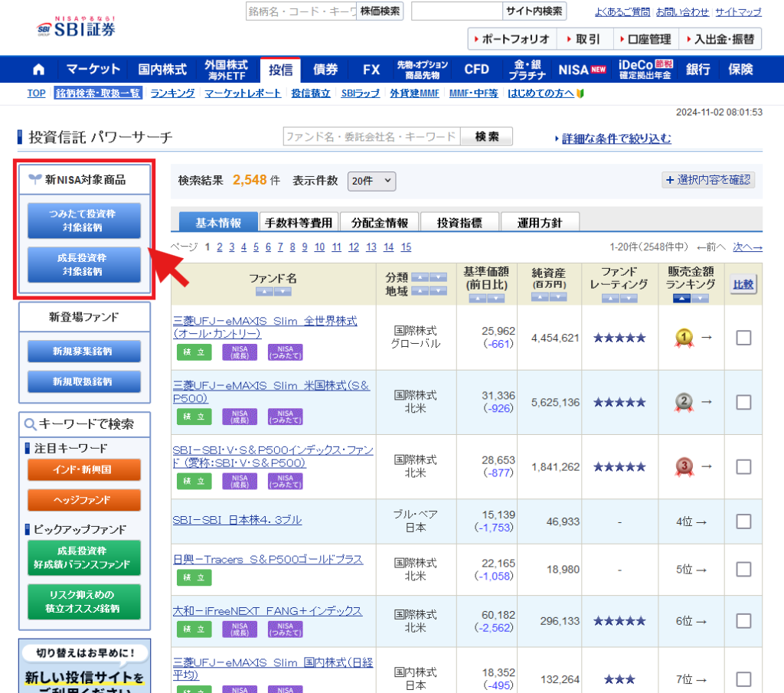This screenshot has height=693, width=784.
Task: Sort 純資産 column descending
Action: [558, 297]
